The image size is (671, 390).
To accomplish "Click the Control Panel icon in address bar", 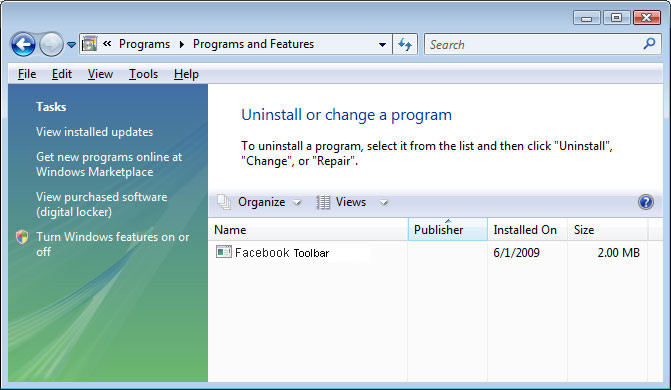I will [x=89, y=44].
